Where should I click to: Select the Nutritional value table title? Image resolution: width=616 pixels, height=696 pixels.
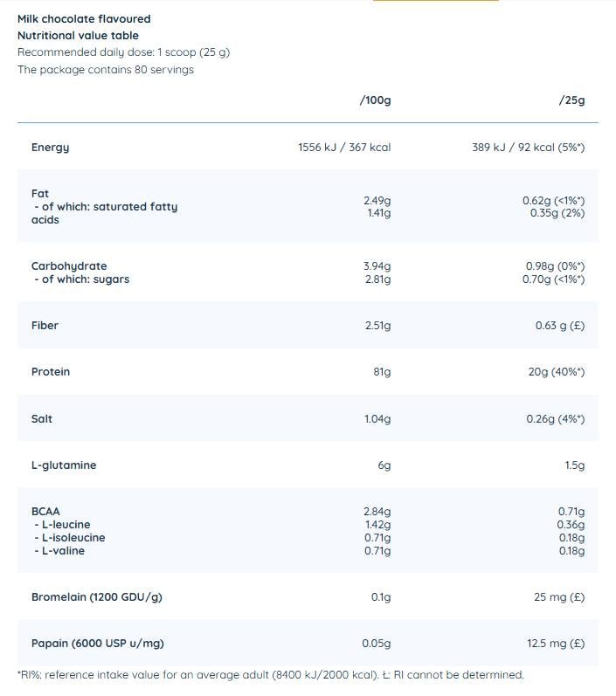(78, 36)
